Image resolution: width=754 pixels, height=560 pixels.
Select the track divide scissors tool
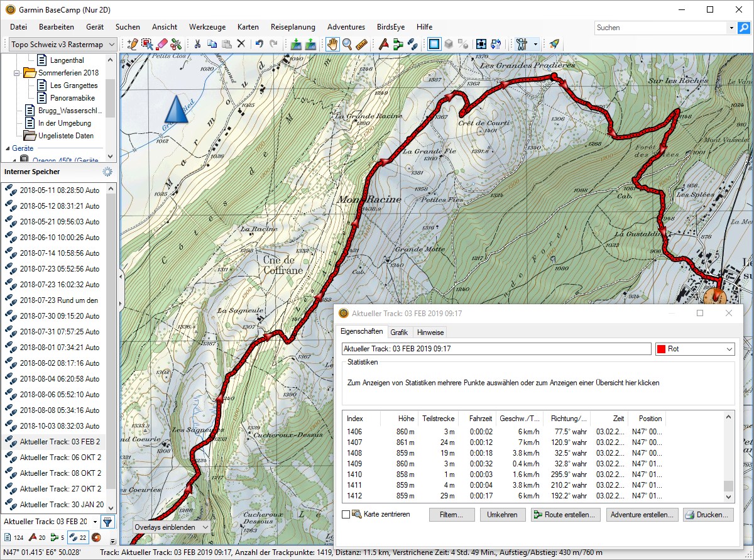tap(176, 44)
